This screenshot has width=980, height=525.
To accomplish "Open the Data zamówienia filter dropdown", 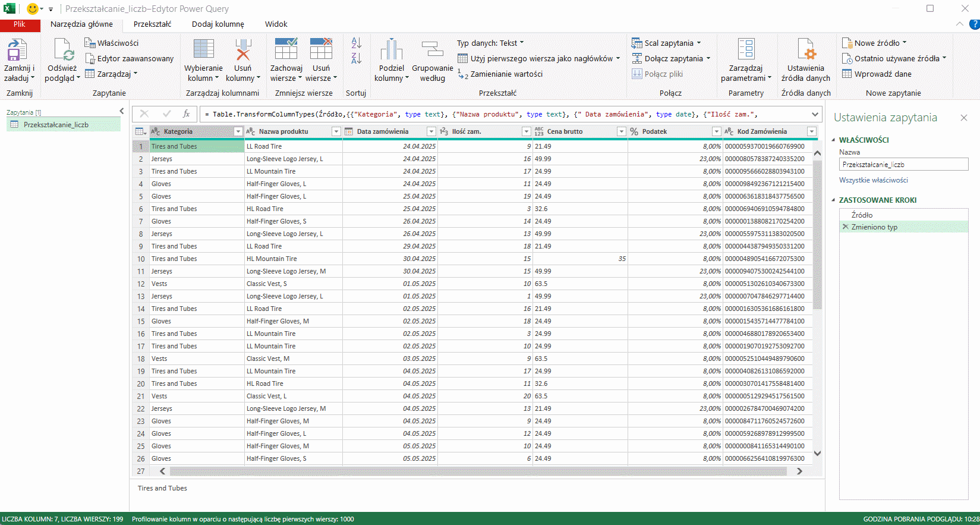I will point(431,131).
